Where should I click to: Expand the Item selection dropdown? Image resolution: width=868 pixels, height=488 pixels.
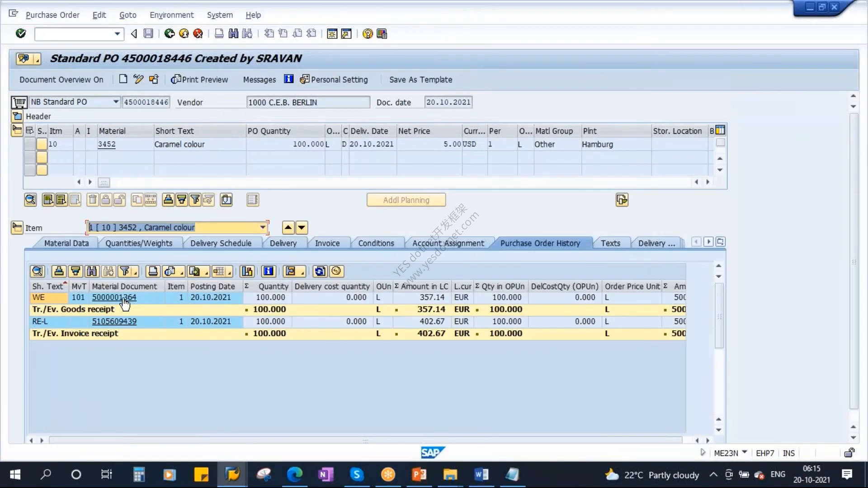pos(263,227)
